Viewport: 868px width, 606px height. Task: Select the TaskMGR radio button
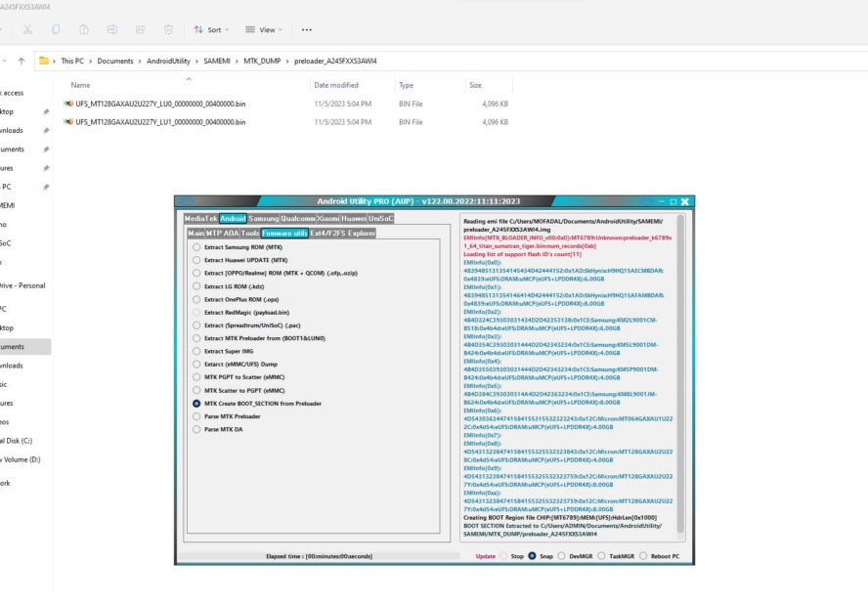(601, 555)
